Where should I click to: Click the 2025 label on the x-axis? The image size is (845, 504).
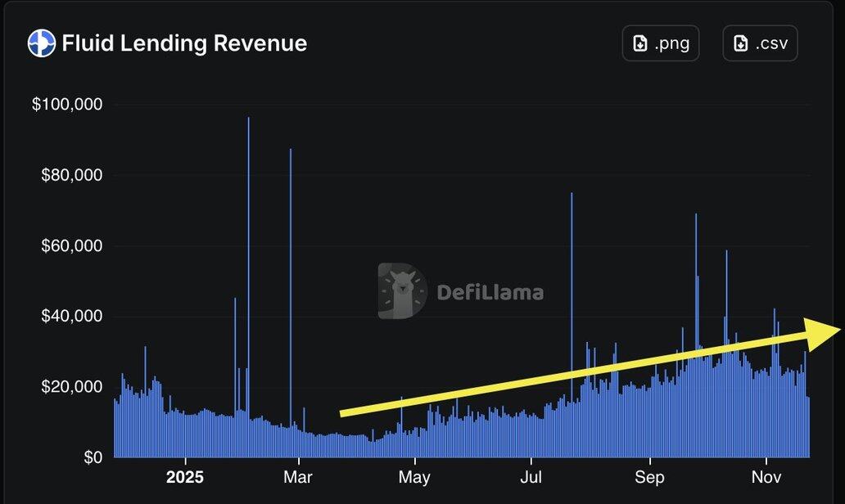[184, 477]
